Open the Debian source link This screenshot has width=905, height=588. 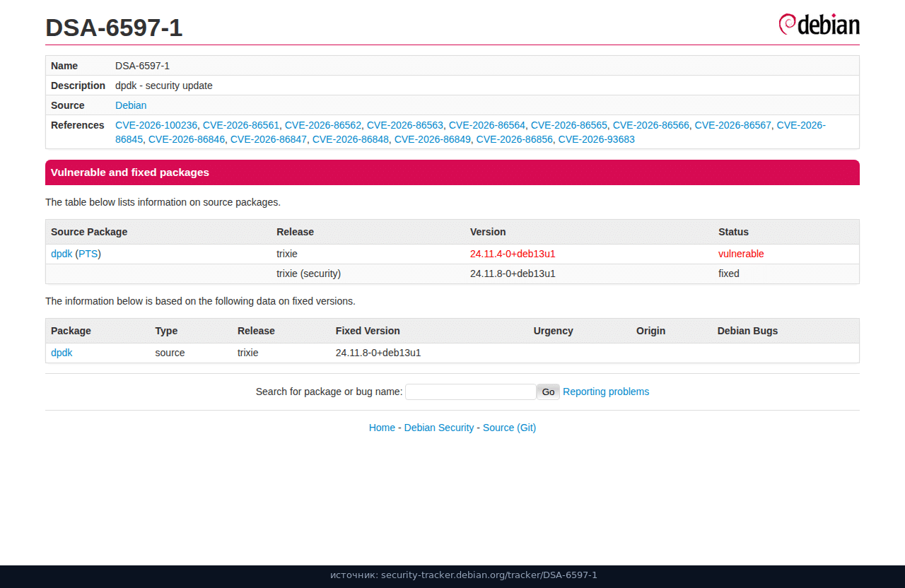coord(131,105)
